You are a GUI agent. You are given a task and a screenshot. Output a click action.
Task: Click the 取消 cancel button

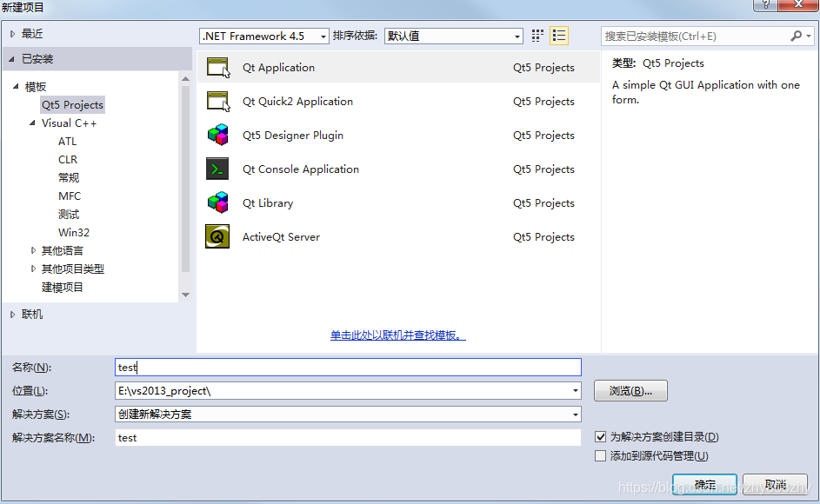click(x=775, y=484)
